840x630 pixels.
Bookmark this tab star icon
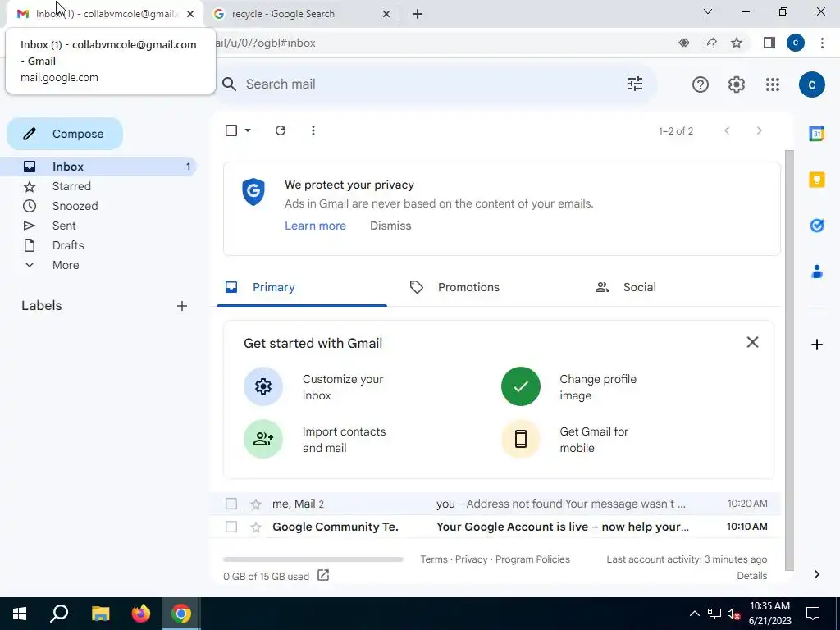[x=737, y=43]
